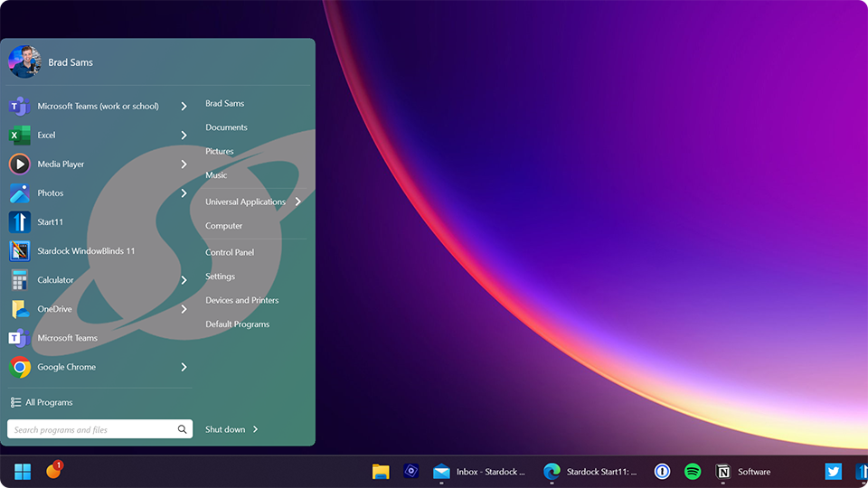Open the Calculator app icon

[x=19, y=280]
